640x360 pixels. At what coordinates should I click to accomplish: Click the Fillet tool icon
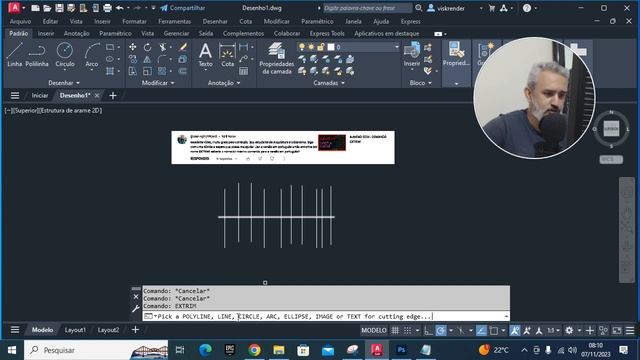pos(162,60)
